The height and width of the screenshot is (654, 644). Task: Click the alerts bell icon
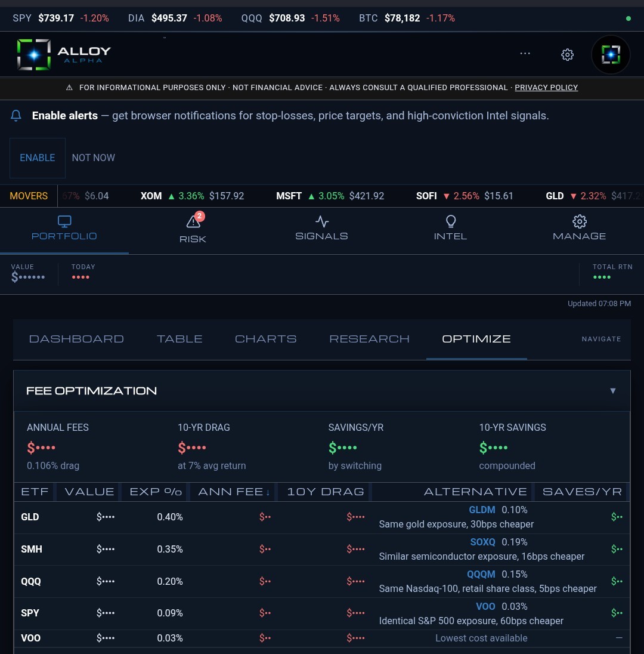[x=16, y=116]
